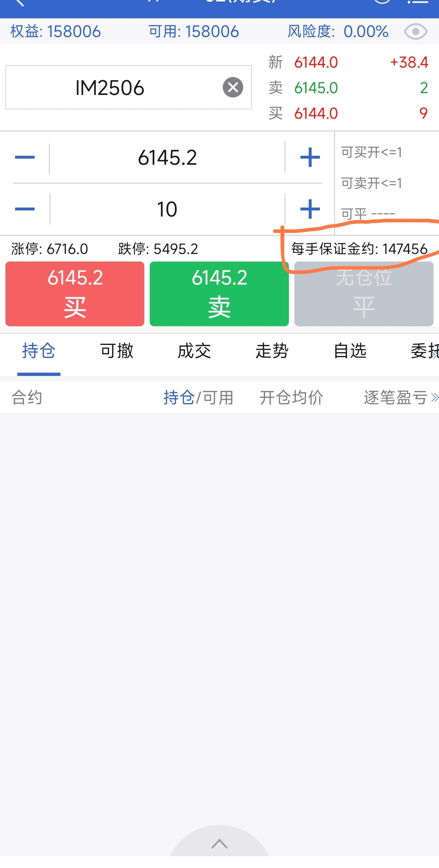439x868 pixels.
Task: Open the 成交 trades tab
Action: pos(194,351)
